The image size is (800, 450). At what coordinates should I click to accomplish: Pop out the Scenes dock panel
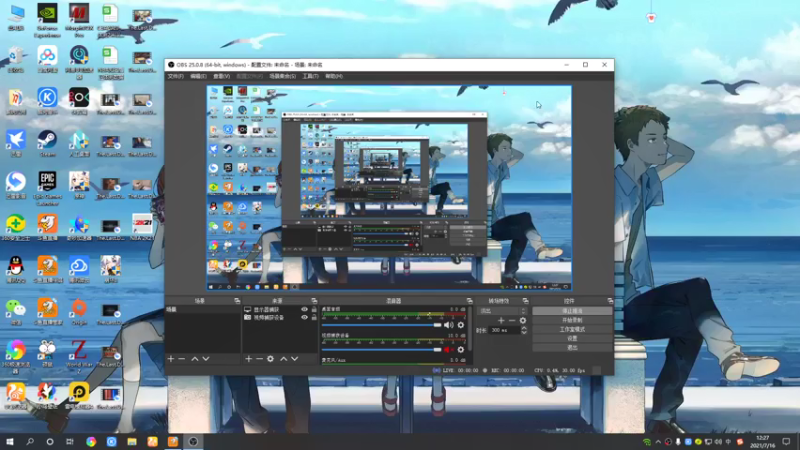point(237,301)
